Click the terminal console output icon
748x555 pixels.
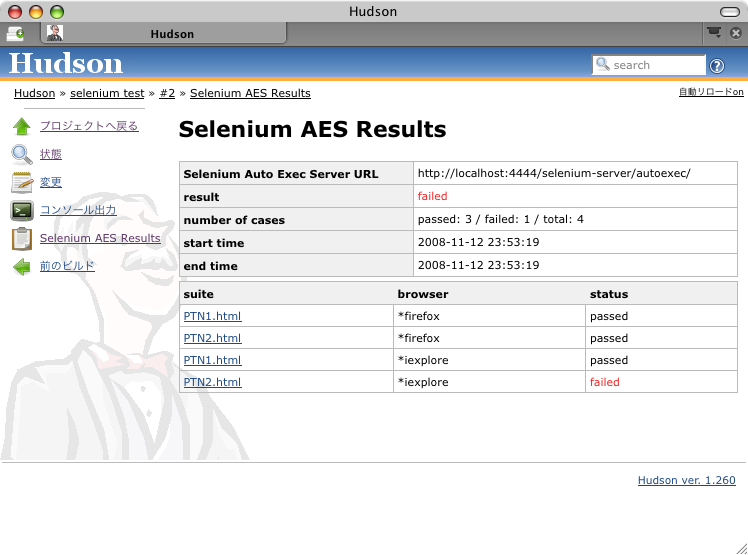click(x=22, y=210)
